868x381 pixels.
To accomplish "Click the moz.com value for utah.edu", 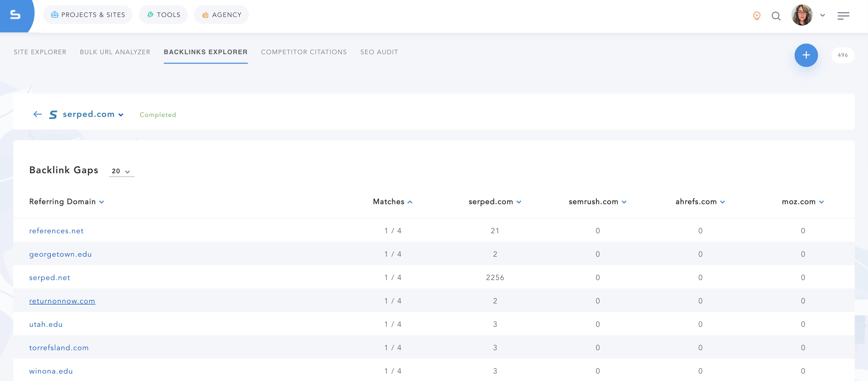I will click(803, 324).
